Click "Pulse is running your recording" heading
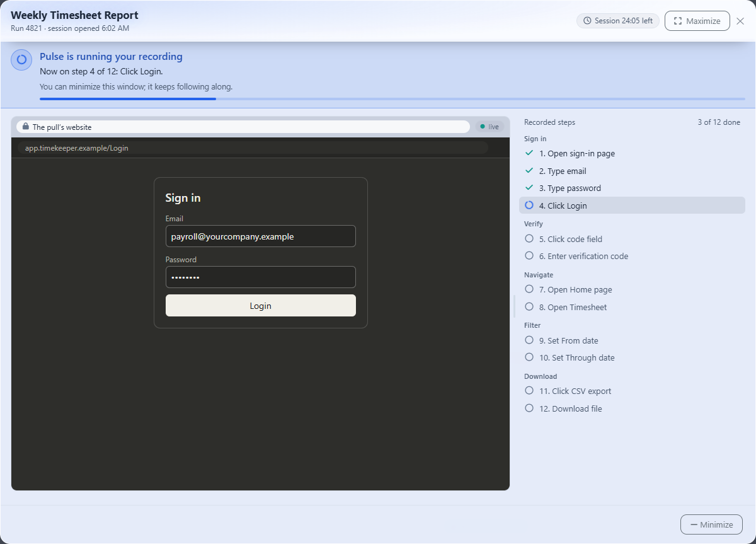The image size is (756, 544). pyautogui.click(x=111, y=57)
